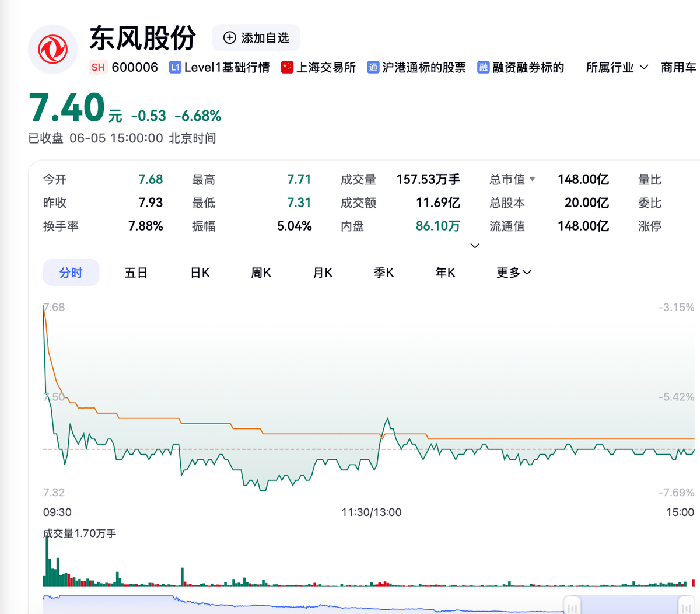This screenshot has width=700, height=614.
Task: Click the 昨收 value 7.93
Action: click(150, 203)
